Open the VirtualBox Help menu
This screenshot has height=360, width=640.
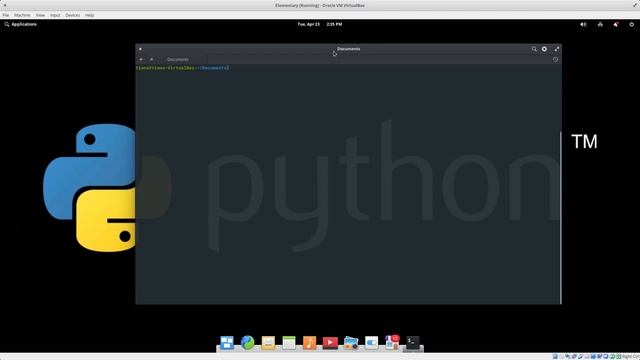pos(89,15)
